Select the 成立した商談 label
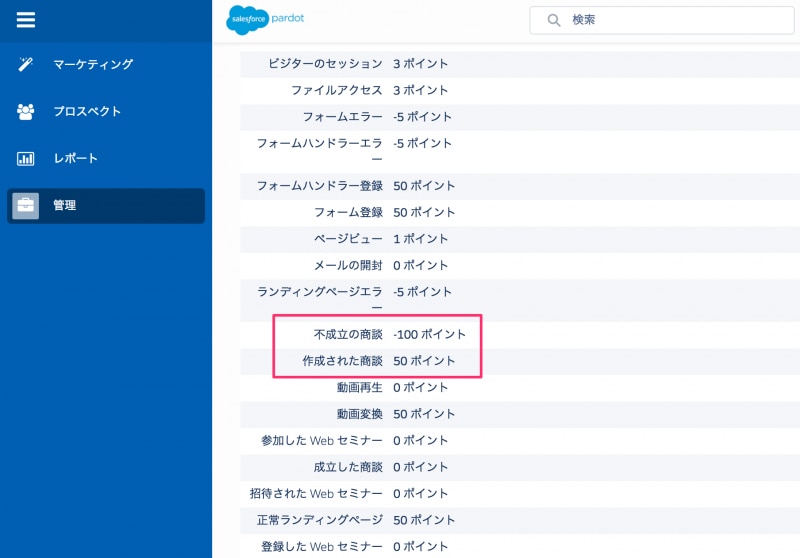This screenshot has width=800, height=558. pyautogui.click(x=348, y=467)
